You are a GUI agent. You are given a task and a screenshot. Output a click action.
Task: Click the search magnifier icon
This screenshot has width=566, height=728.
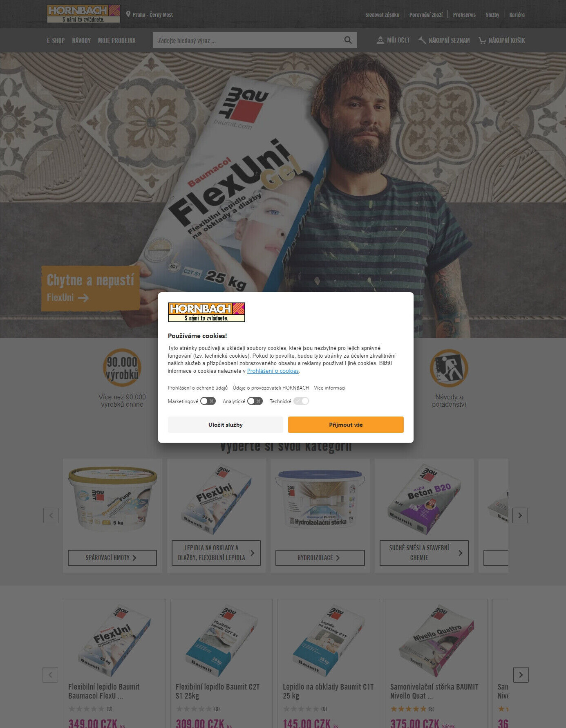(348, 40)
